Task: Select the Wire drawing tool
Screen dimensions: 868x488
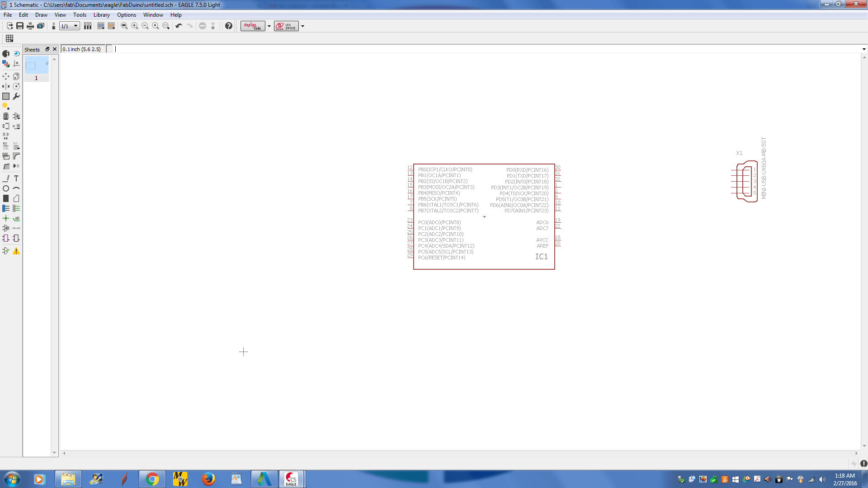Action: pos(6,178)
